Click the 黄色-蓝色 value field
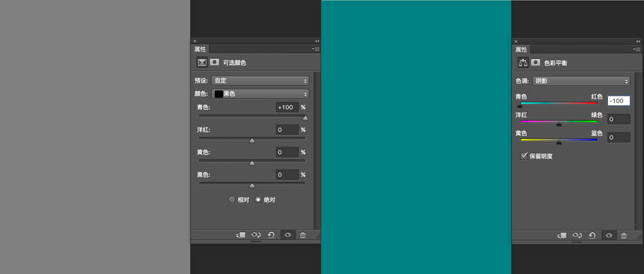644x274 pixels. point(618,138)
